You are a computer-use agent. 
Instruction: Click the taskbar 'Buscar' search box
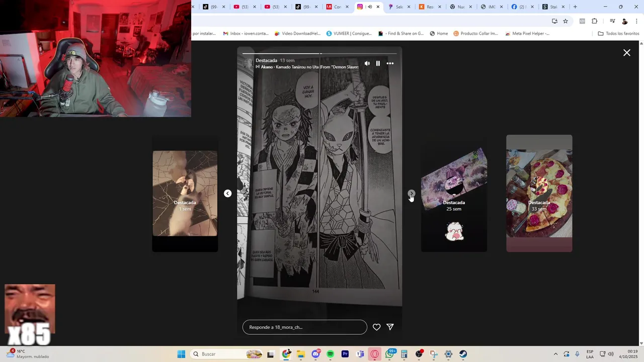(227, 354)
